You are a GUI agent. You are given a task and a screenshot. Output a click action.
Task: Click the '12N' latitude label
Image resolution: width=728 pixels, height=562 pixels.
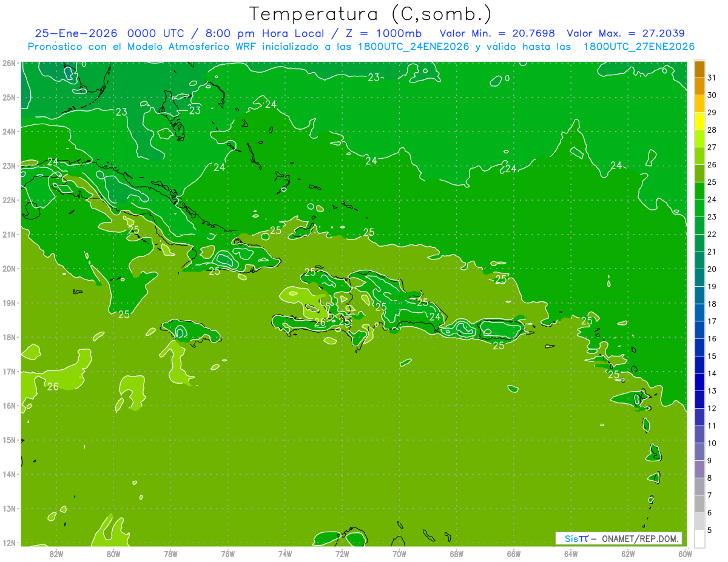8,543
